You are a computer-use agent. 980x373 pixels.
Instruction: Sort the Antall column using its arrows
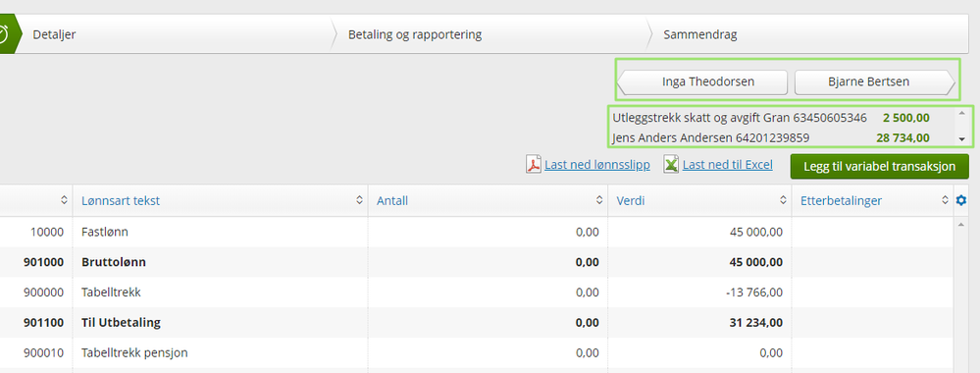pos(599,200)
